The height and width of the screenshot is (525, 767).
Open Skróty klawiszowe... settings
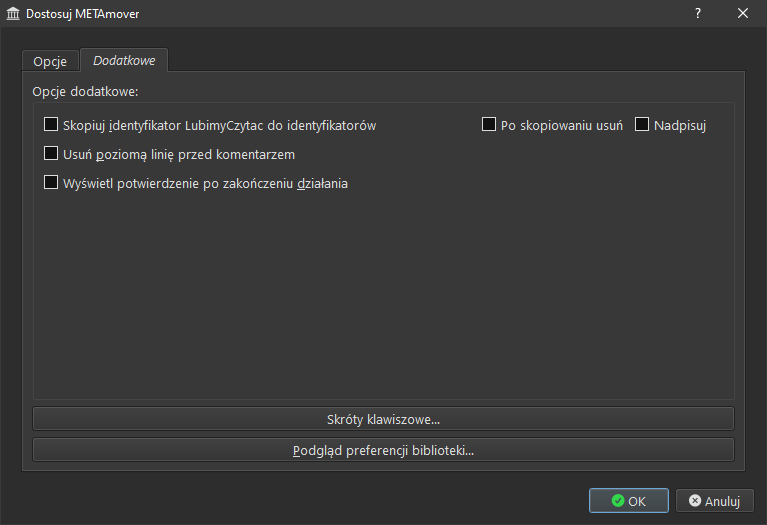click(x=383, y=419)
